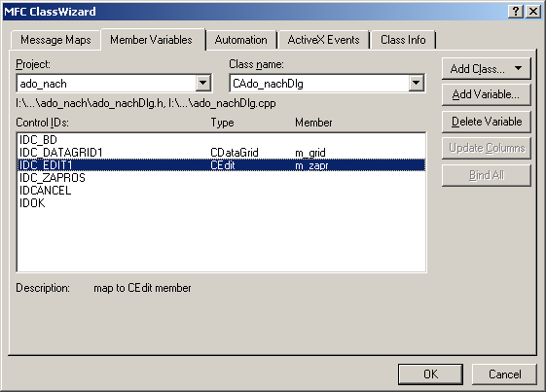Click Delete Variable button
This screenshot has width=546, height=392.
pos(486,122)
